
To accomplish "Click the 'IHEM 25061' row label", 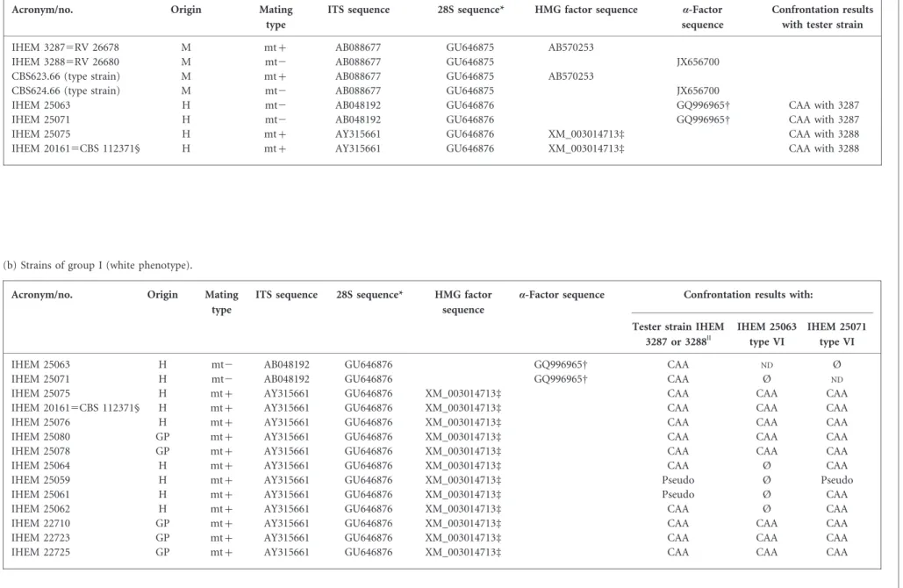I will click(x=41, y=494).
